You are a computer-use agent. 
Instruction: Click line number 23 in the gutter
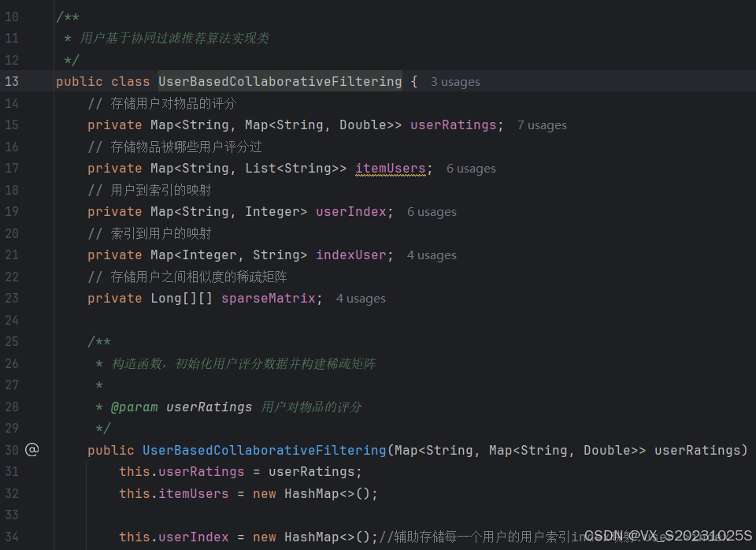coord(12,299)
